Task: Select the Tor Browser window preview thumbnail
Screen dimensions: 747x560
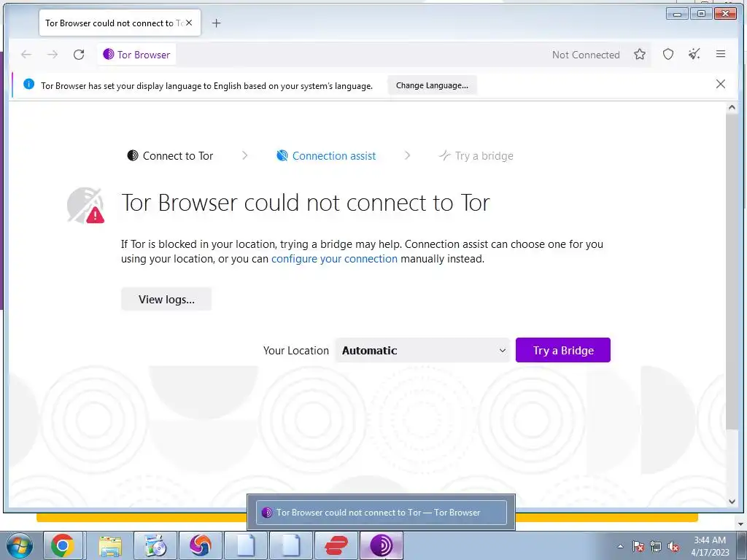Action: click(x=381, y=513)
